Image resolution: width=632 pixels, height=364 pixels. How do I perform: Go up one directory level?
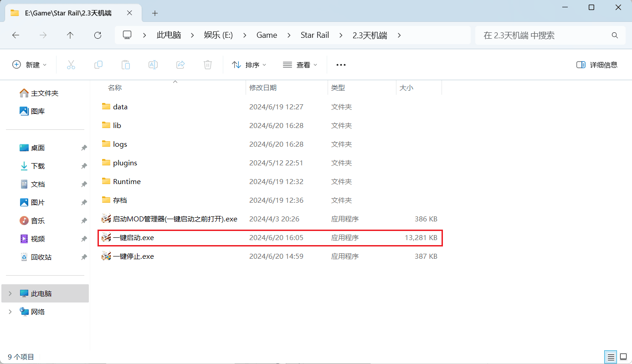70,35
